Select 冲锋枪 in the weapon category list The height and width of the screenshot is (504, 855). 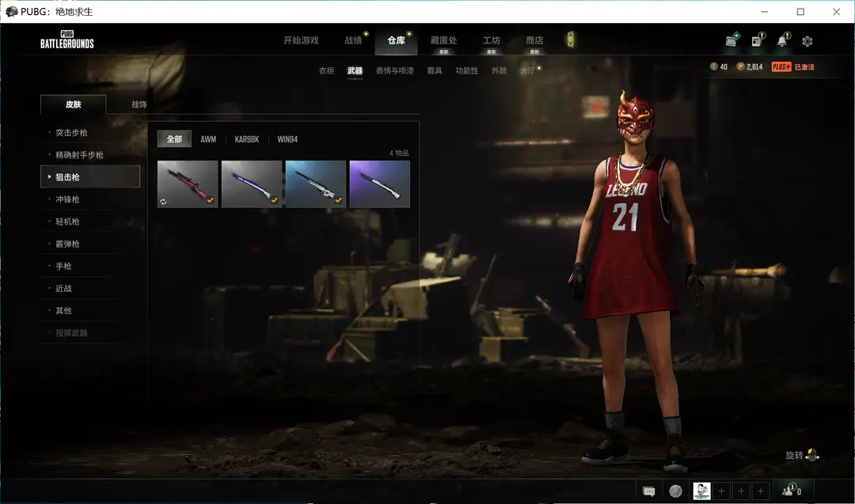(90, 199)
